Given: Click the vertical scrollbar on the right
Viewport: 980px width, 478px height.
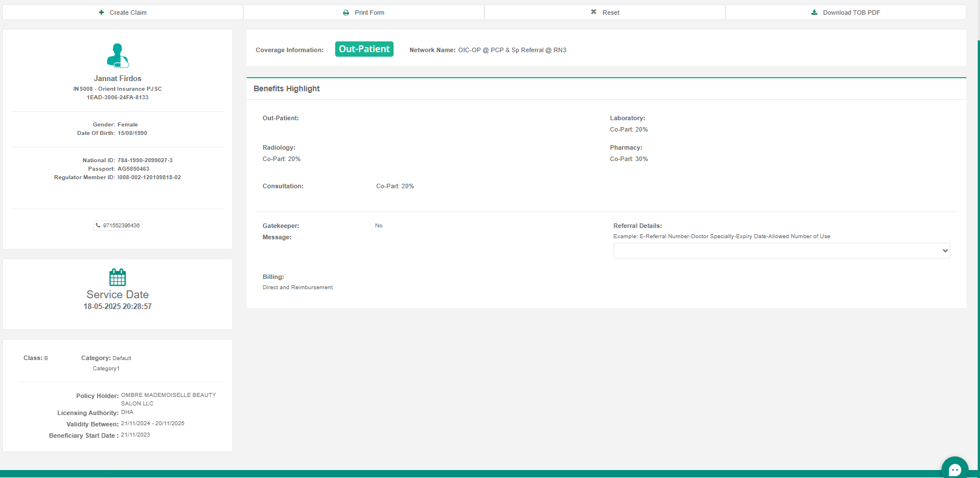Looking at the screenshot, I should click(978, 227).
